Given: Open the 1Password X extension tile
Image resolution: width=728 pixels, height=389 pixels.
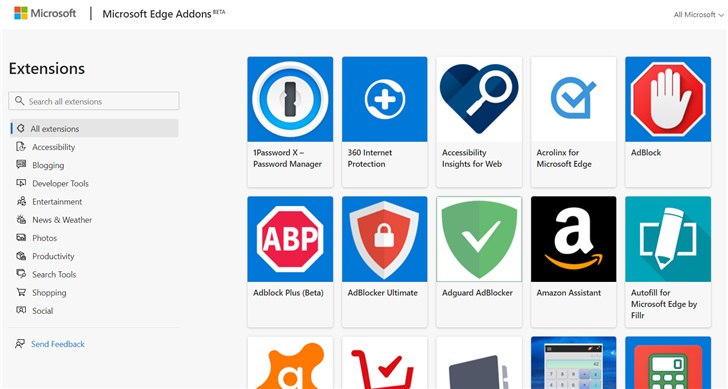Looking at the screenshot, I should tap(290, 122).
